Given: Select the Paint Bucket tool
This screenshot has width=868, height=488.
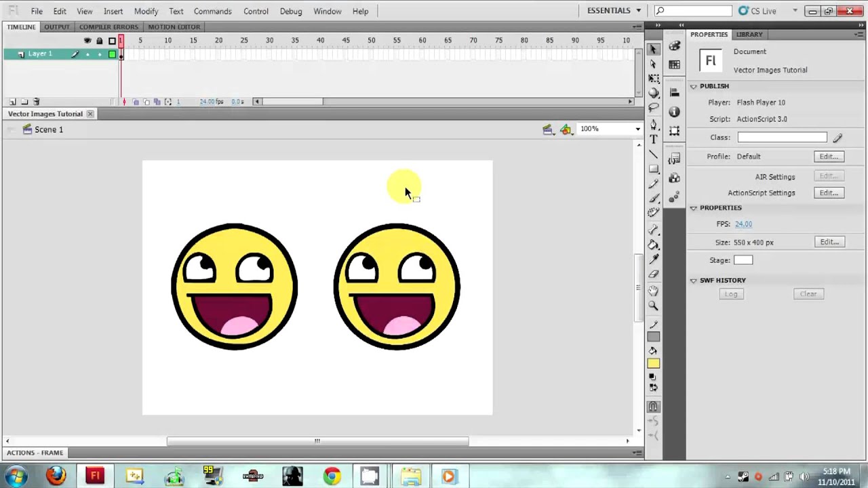Looking at the screenshot, I should point(653,245).
